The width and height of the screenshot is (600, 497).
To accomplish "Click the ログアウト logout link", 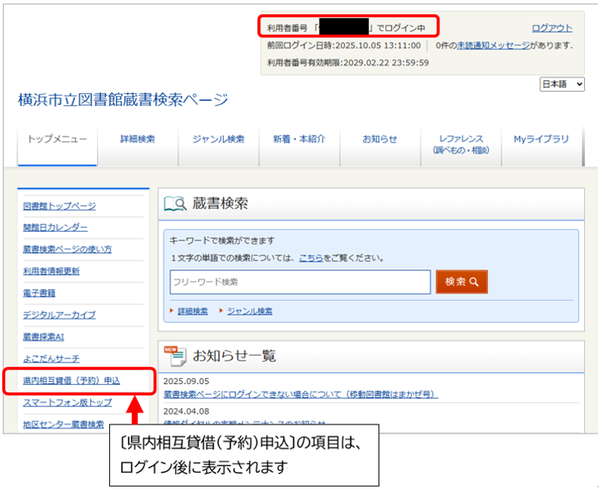I will [x=552, y=28].
